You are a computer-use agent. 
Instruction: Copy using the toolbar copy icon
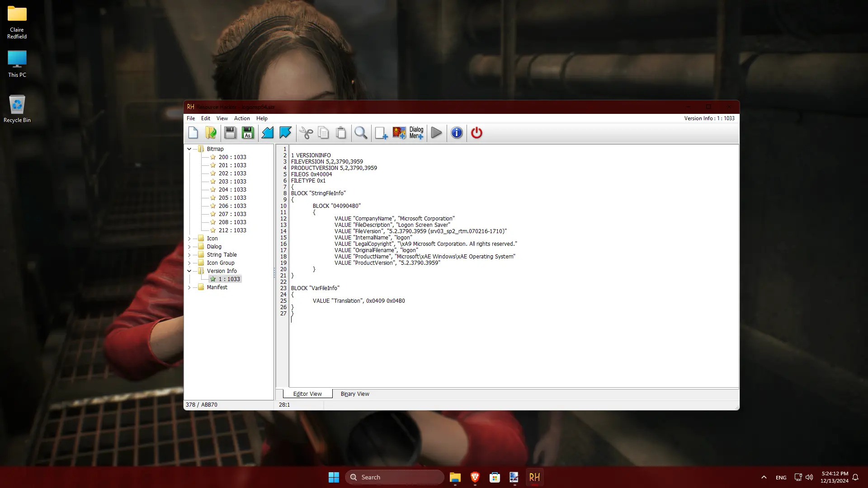tap(323, 133)
